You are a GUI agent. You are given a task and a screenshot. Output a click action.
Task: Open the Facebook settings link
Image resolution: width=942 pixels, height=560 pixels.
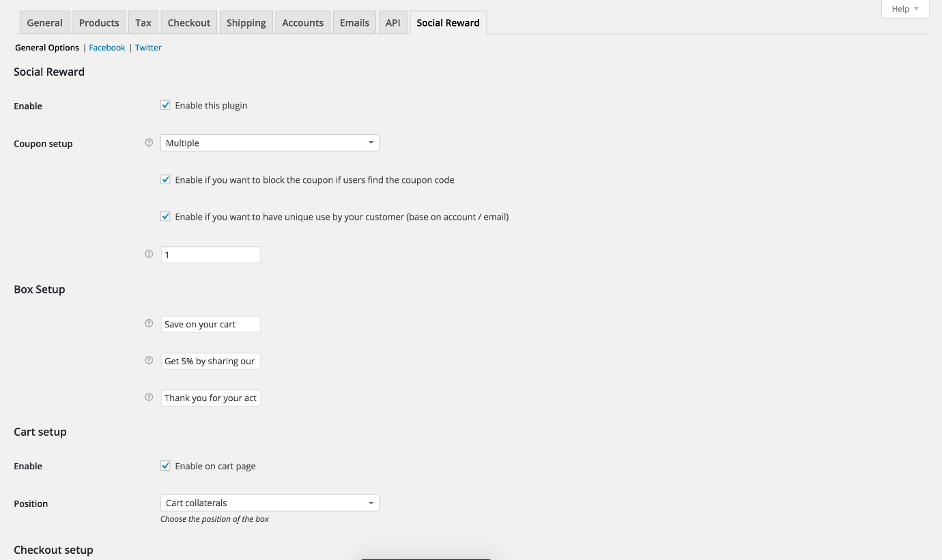[x=107, y=48]
